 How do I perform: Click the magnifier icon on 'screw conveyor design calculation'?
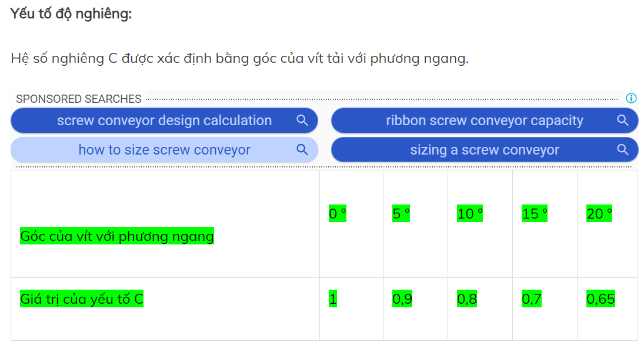click(x=303, y=120)
